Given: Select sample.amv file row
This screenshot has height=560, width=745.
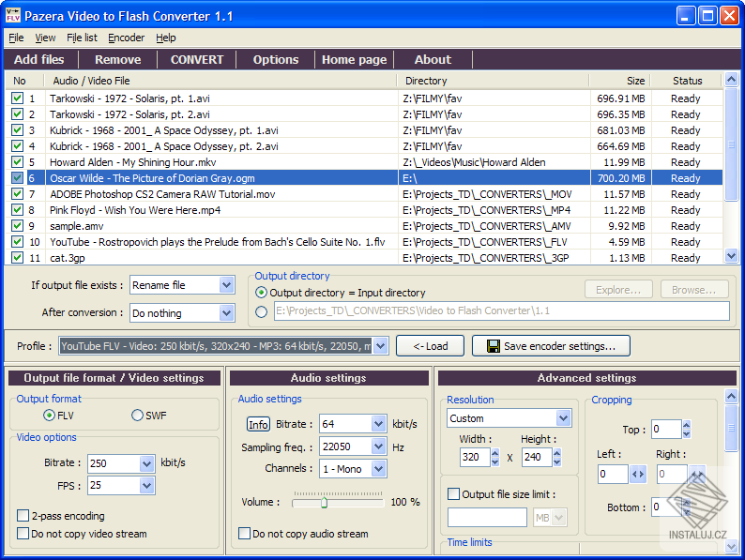Looking at the screenshot, I should [365, 226].
